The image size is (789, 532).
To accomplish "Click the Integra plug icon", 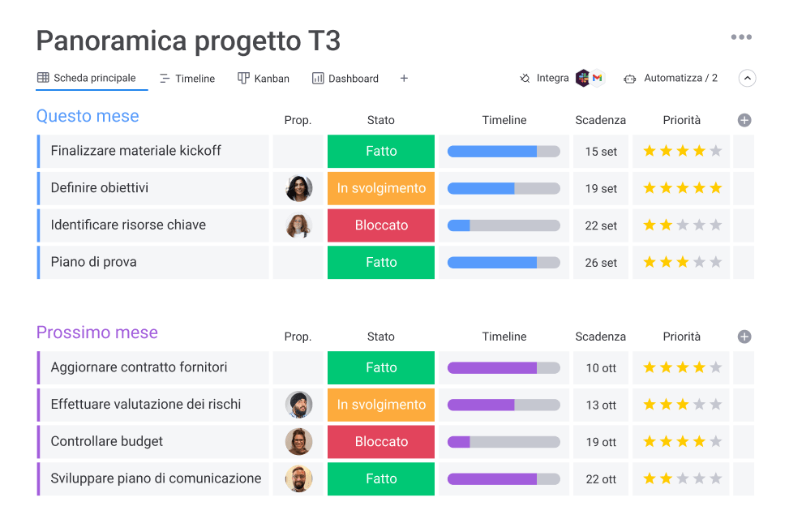I will 524,78.
